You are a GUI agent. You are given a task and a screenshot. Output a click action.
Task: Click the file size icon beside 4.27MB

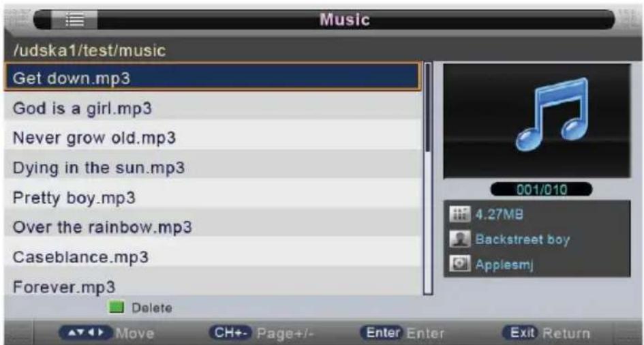click(459, 214)
